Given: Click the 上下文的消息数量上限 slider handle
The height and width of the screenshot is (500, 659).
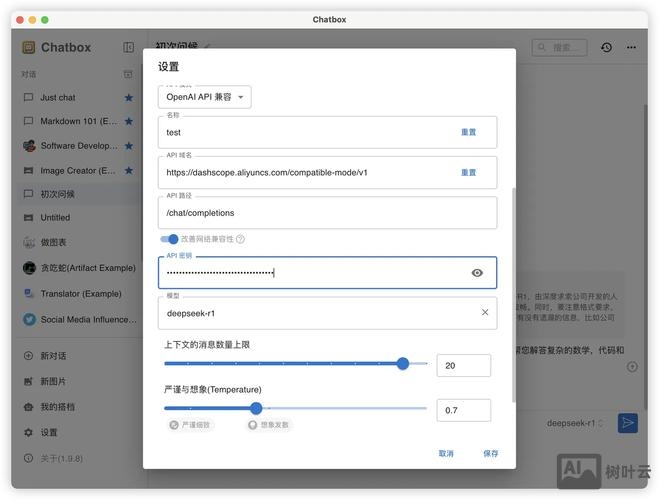Looking at the screenshot, I should coord(403,363).
